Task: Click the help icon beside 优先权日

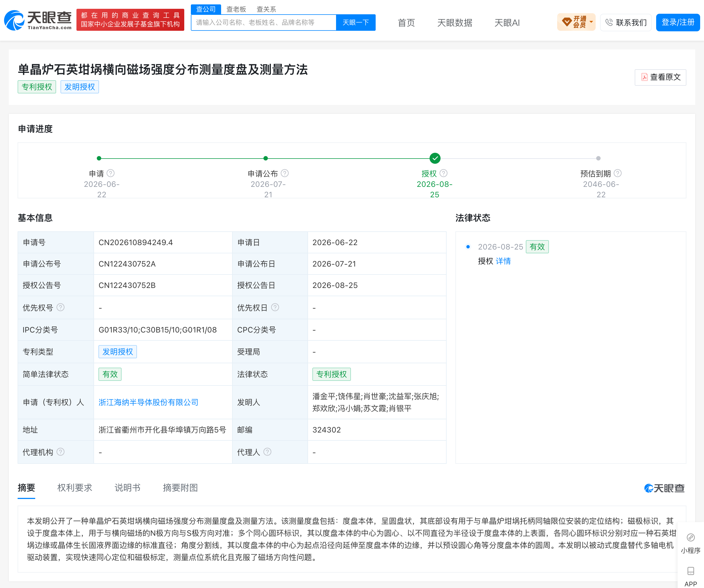Action: coord(275,307)
